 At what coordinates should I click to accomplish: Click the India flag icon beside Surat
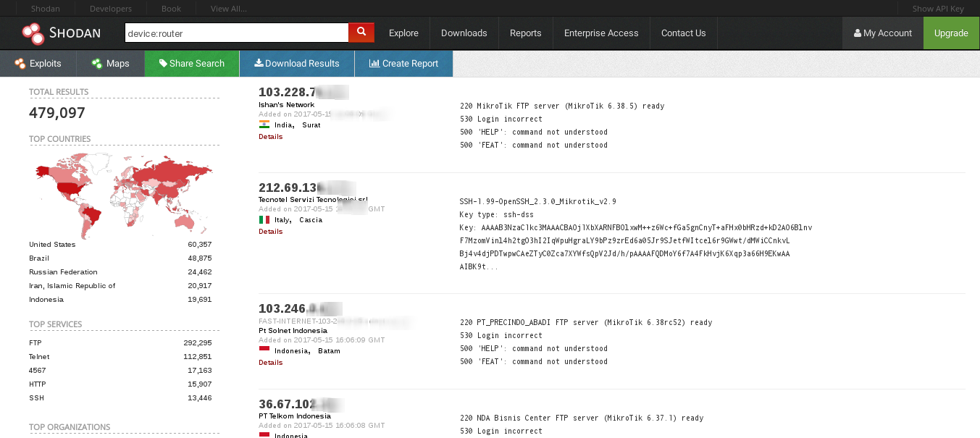point(264,125)
